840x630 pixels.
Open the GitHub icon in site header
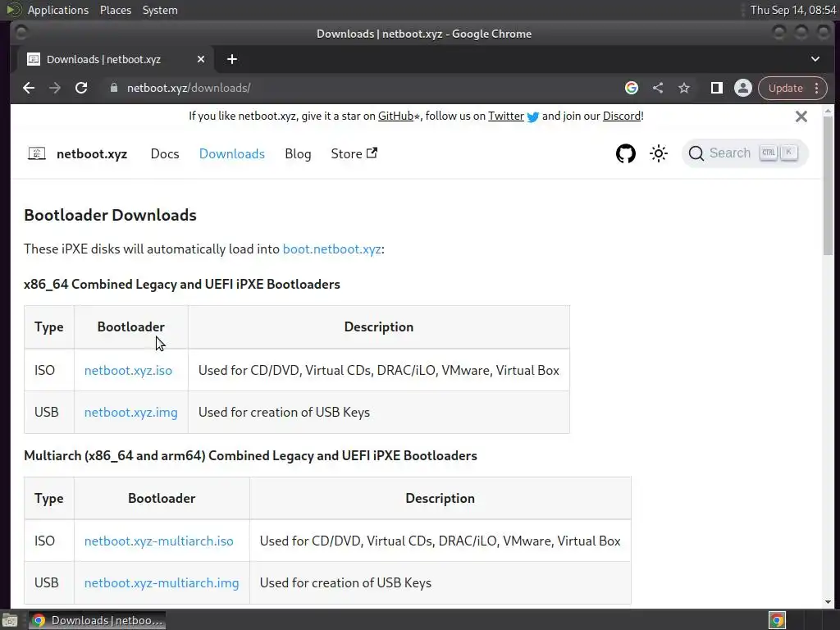pyautogui.click(x=626, y=153)
